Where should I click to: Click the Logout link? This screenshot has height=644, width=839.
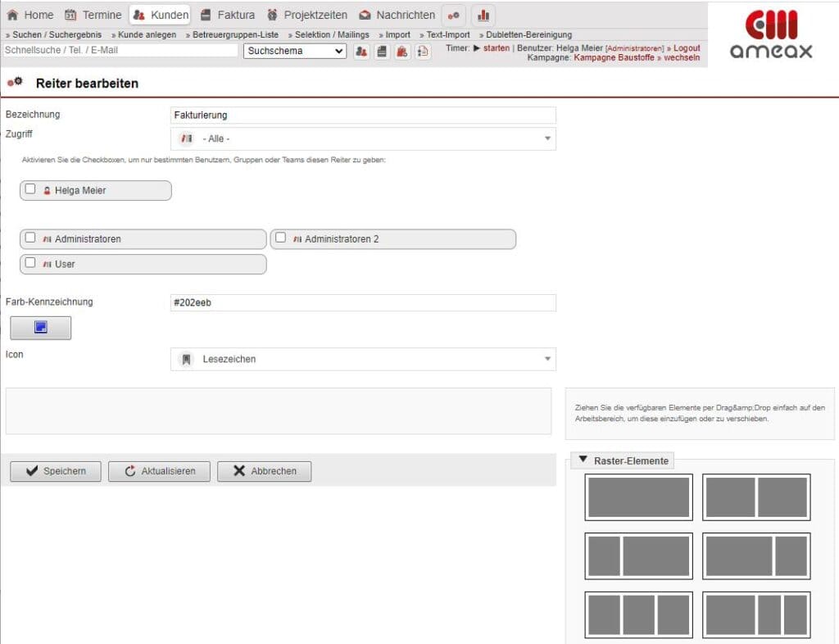(x=686, y=48)
